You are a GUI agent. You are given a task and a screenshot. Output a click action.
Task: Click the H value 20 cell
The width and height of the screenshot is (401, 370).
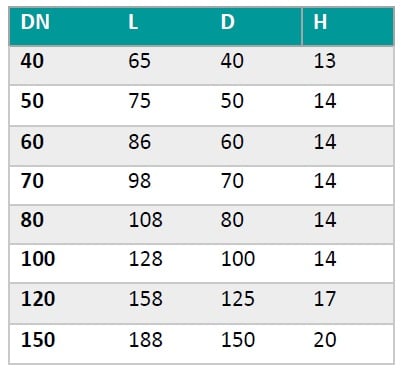click(x=325, y=340)
